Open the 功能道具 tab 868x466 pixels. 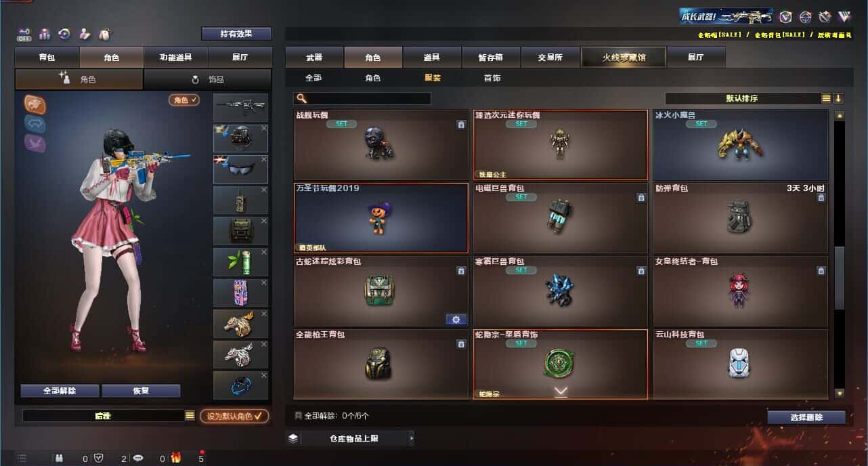pyautogui.click(x=176, y=58)
